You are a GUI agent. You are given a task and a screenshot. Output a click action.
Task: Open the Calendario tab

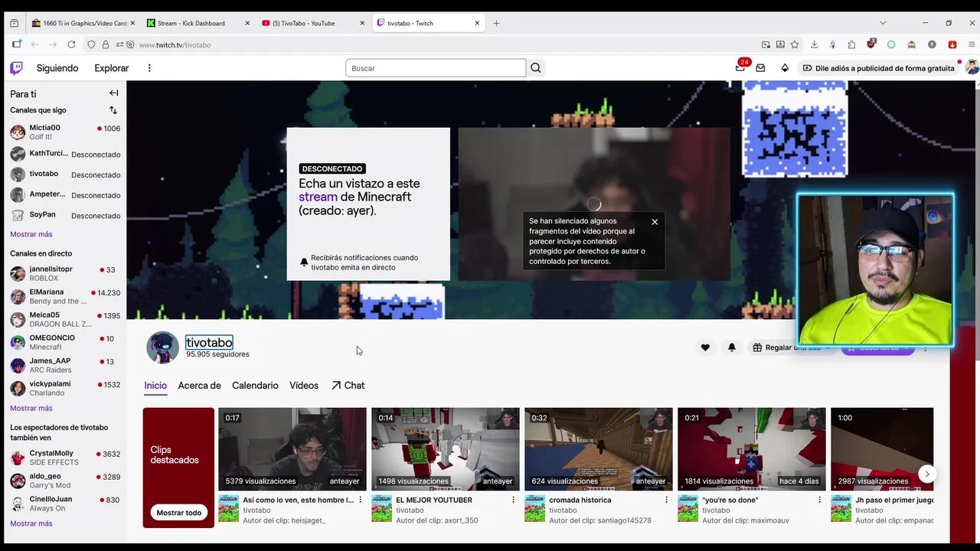255,386
